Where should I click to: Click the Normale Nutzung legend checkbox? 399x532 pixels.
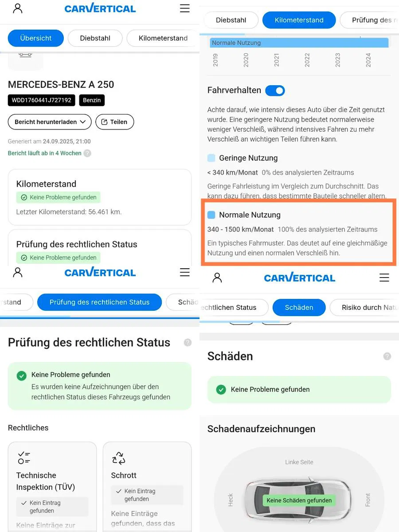(211, 215)
